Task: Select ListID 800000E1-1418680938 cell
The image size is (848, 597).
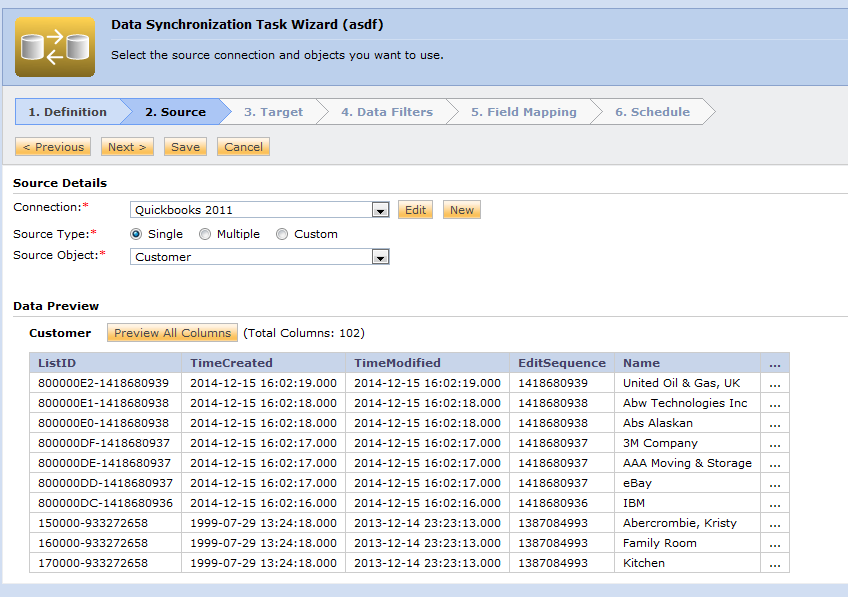Action: click(x=105, y=403)
